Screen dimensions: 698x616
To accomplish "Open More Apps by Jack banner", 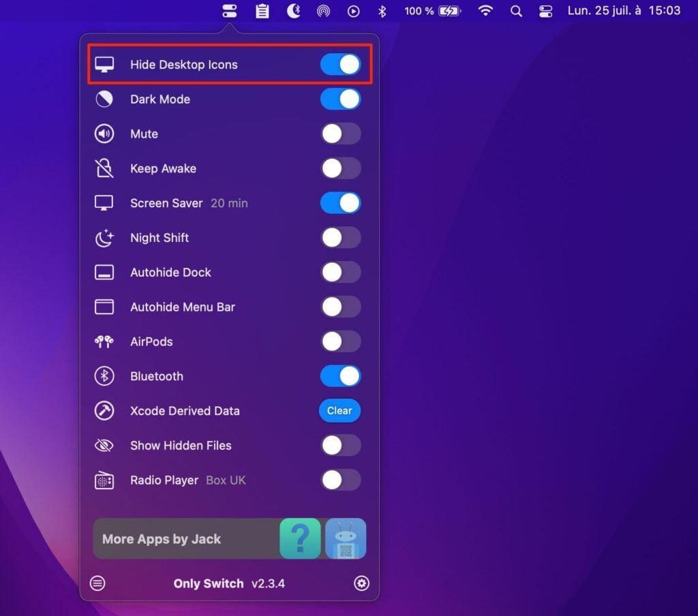I will (x=229, y=538).
